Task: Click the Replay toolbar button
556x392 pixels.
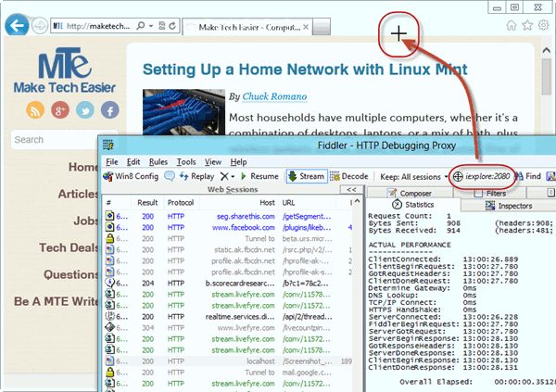Action: (196, 176)
